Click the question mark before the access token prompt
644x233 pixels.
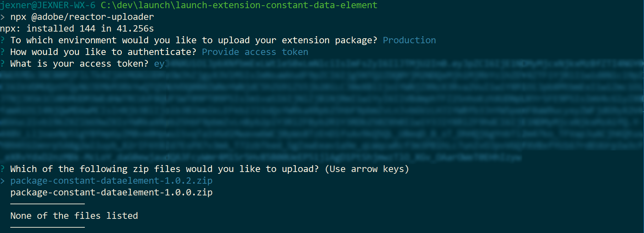pyautogui.click(x=2, y=64)
